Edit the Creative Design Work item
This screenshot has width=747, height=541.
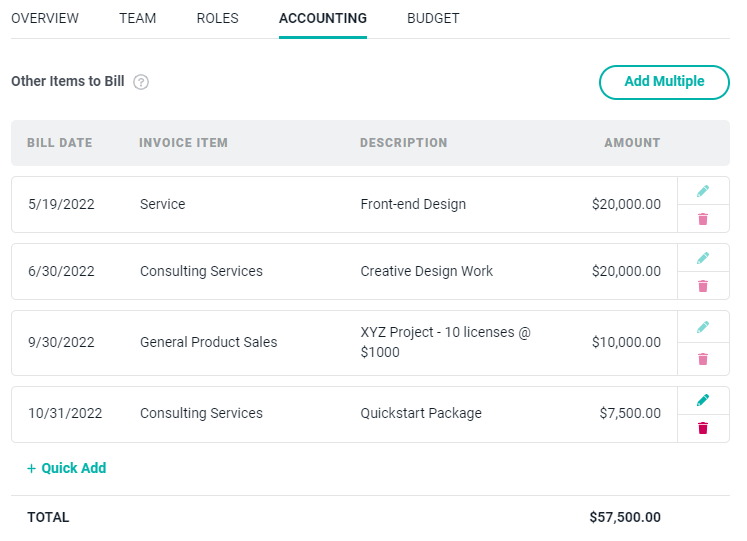pyautogui.click(x=703, y=258)
